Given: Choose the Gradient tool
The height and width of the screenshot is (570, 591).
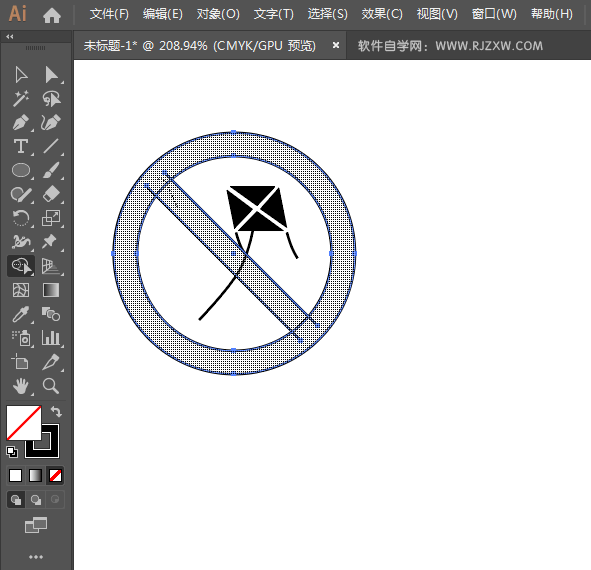Looking at the screenshot, I should 51,290.
